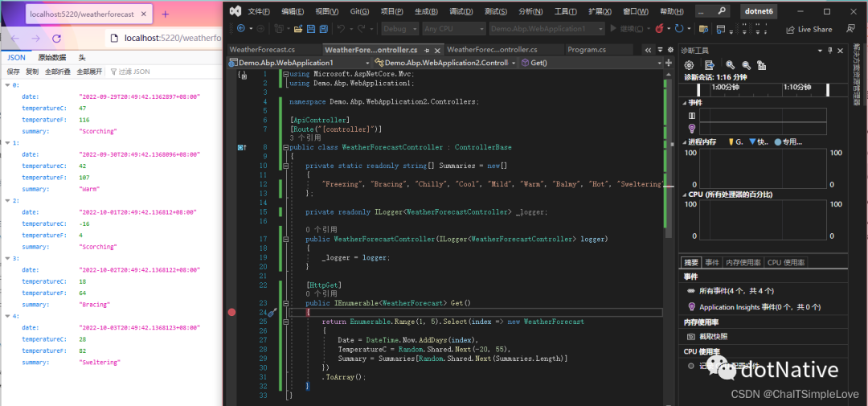Open the 文件(F) File menu
This screenshot has height=406, width=868.
(259, 11)
